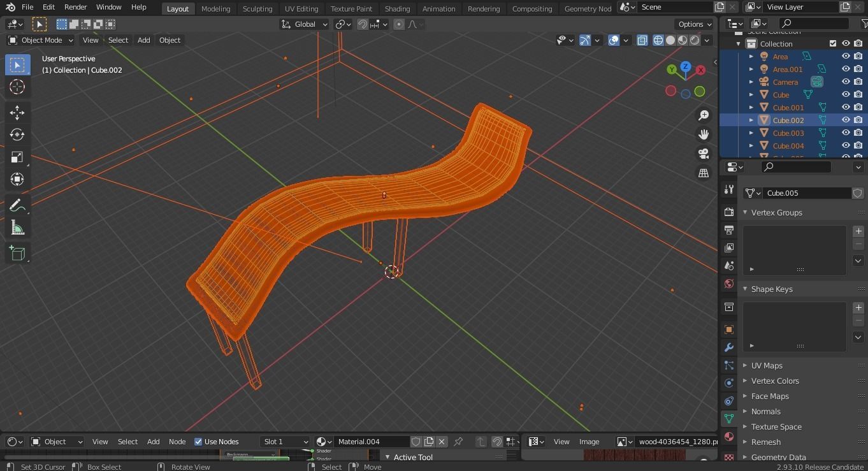868x471 pixels.
Task: Open the Render menu
Action: click(75, 7)
